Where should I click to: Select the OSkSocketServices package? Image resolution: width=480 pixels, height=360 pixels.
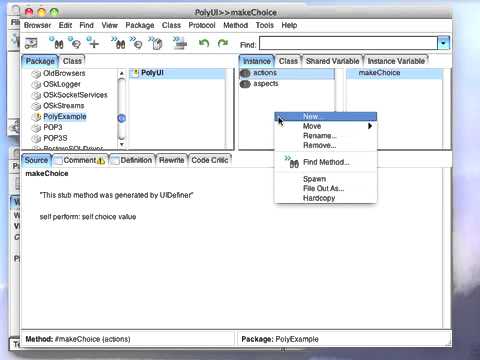click(75, 95)
